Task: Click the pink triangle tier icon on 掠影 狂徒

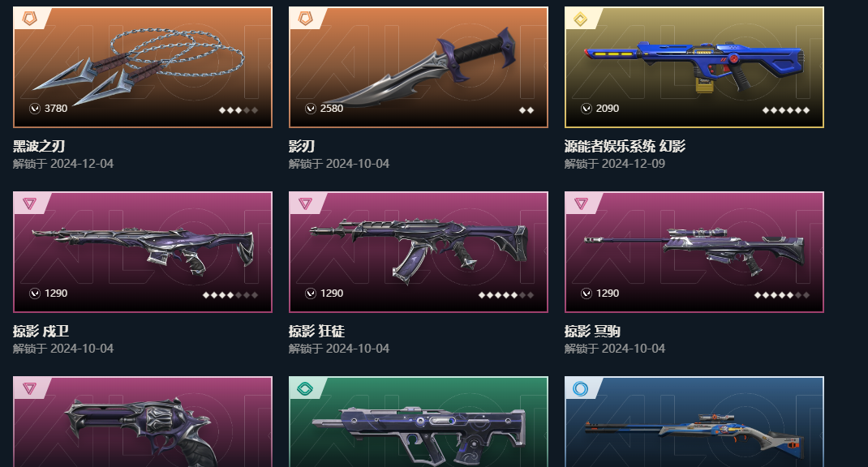Action: point(305,204)
